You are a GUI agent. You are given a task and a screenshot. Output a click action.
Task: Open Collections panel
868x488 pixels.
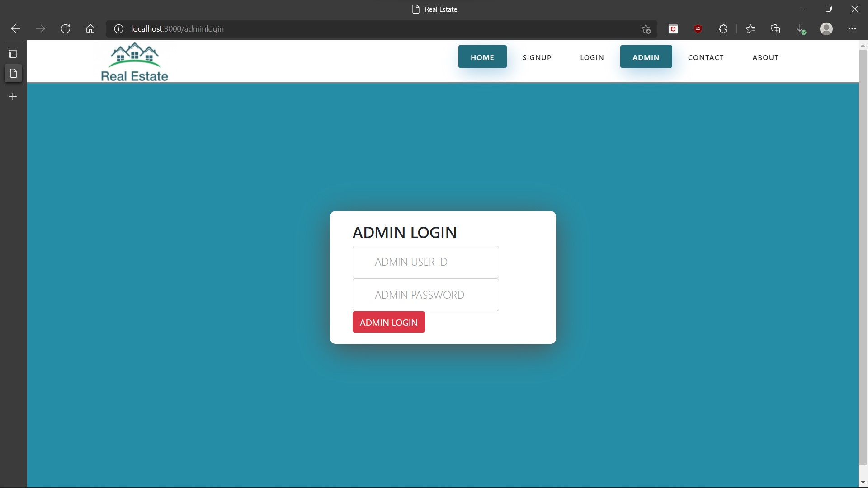pos(775,29)
